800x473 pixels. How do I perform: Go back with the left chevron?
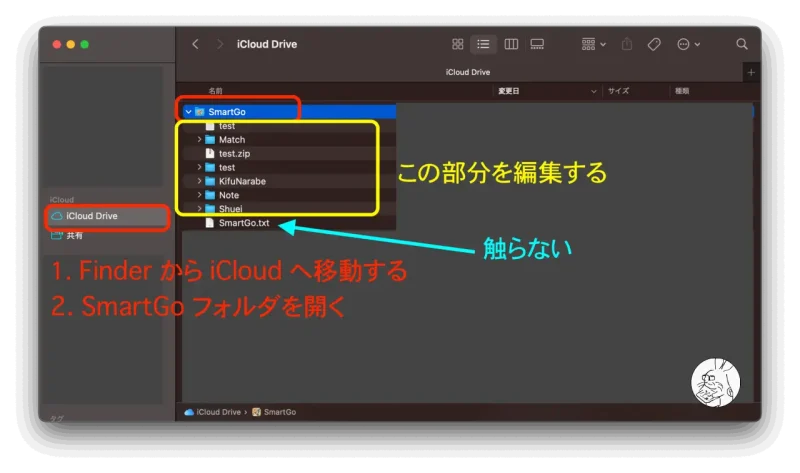coord(195,44)
